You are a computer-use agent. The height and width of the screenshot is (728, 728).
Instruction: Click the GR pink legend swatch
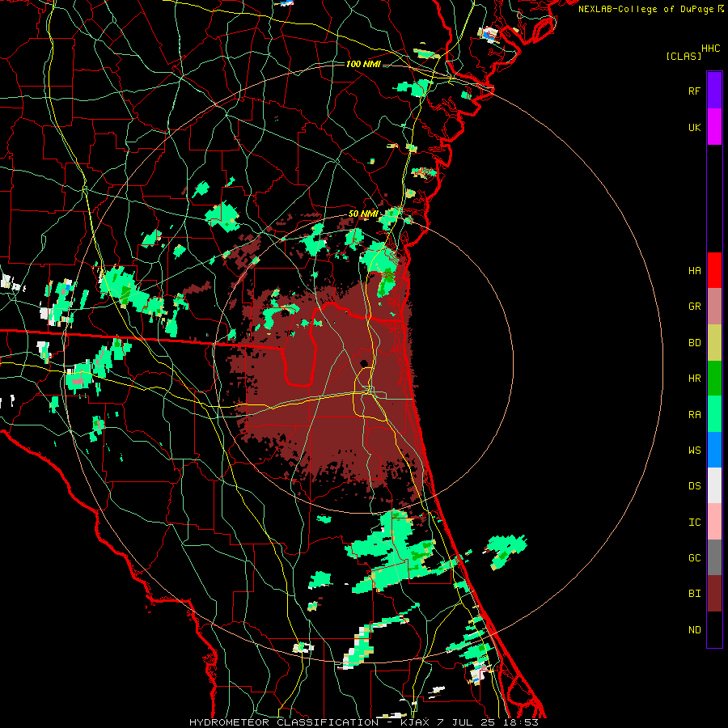(x=714, y=307)
